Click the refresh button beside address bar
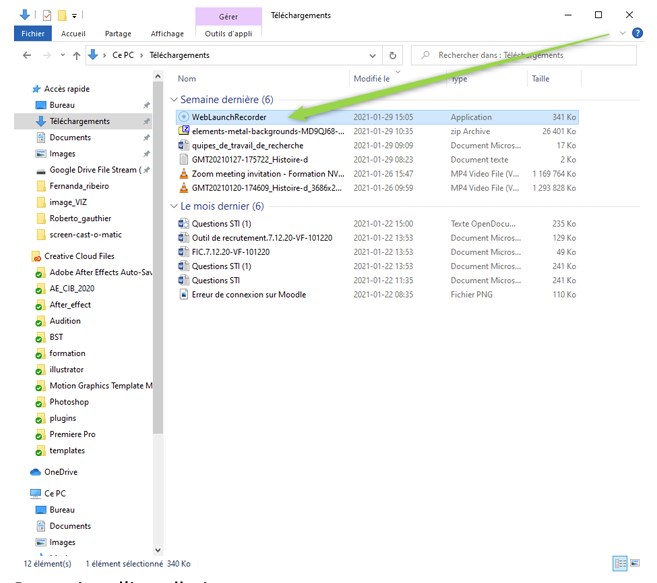 coord(393,55)
